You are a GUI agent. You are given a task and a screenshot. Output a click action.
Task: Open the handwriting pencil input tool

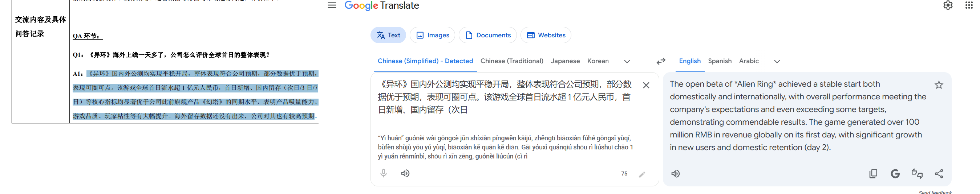pyautogui.click(x=642, y=174)
